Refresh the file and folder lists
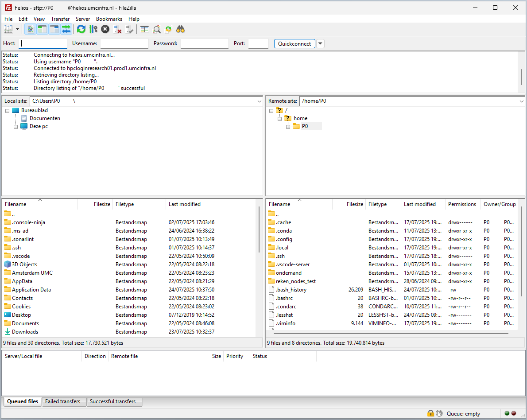The width and height of the screenshot is (527, 420). [x=81, y=29]
